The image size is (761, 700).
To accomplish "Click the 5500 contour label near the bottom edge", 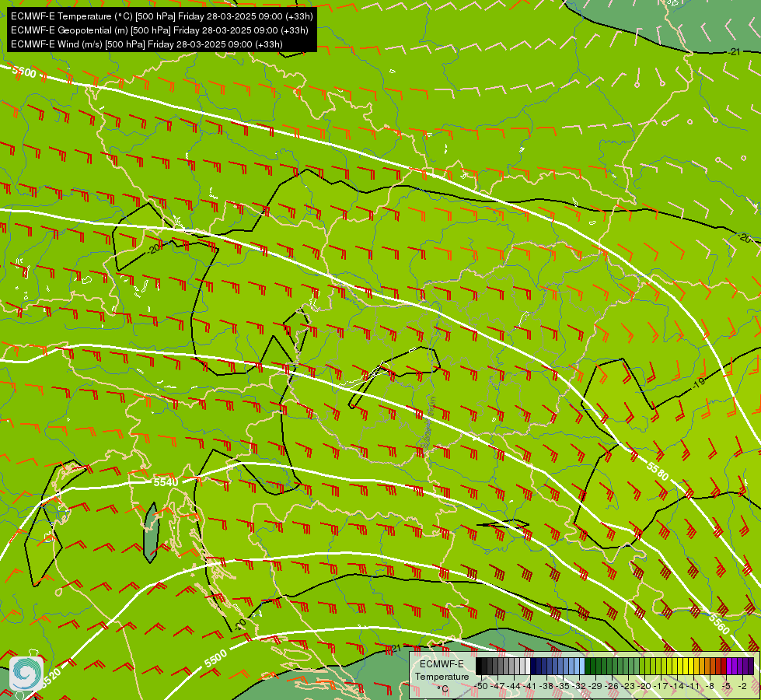I will [x=216, y=659].
